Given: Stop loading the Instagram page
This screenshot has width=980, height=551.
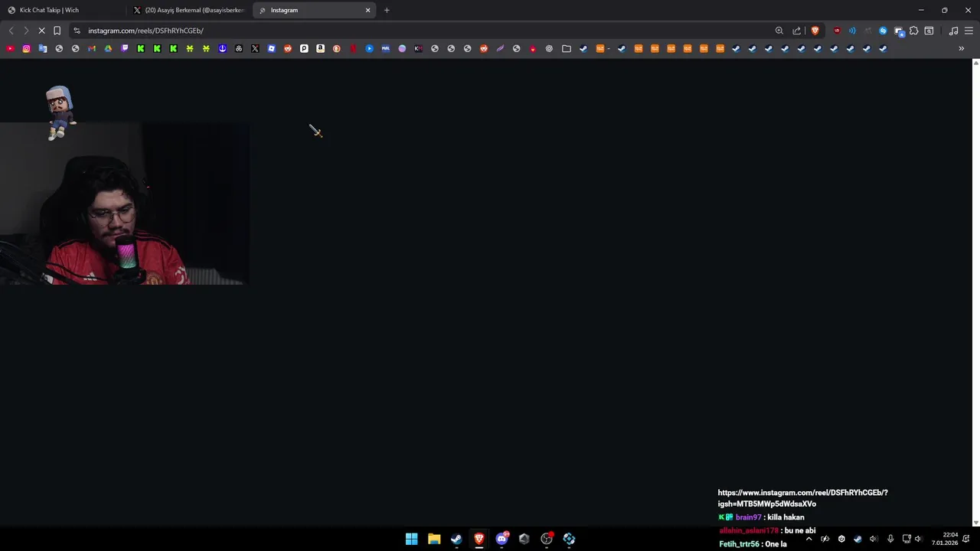Looking at the screenshot, I should (41, 31).
